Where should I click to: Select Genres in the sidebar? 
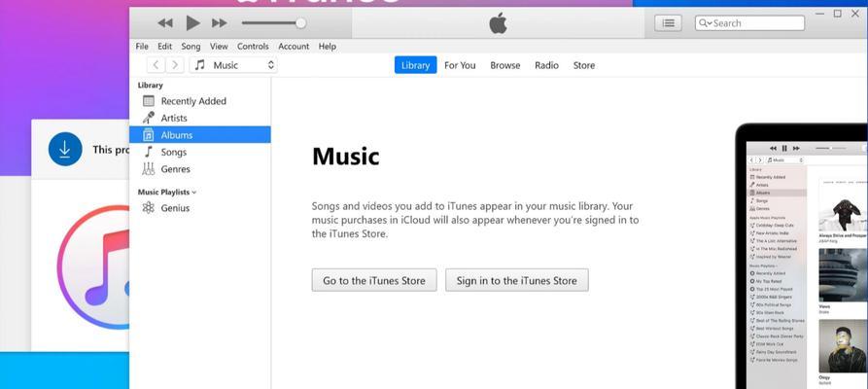(200, 169)
